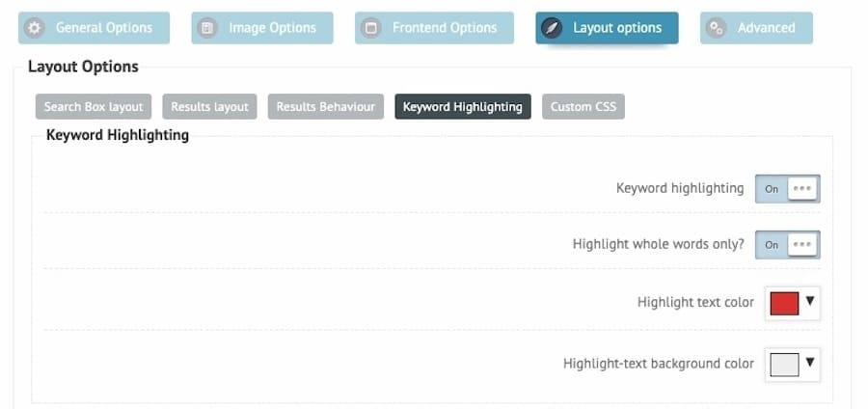This screenshot has height=409, width=868.
Task: Toggle Keyword highlighting switch off
Action: pos(787,189)
